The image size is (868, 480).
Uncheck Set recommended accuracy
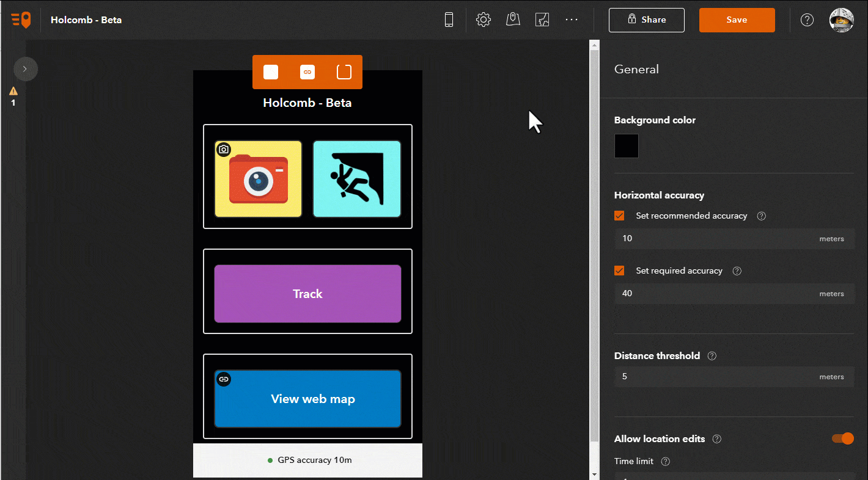click(619, 216)
